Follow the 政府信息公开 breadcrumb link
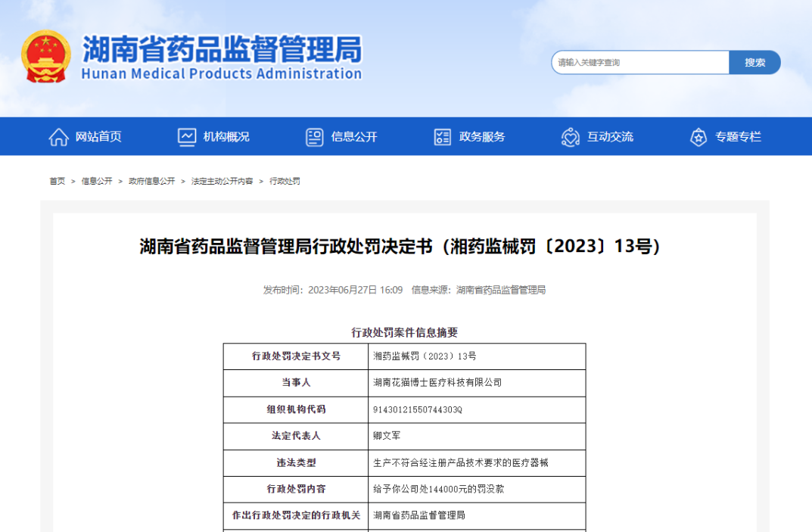The image size is (812, 532). [x=151, y=182]
